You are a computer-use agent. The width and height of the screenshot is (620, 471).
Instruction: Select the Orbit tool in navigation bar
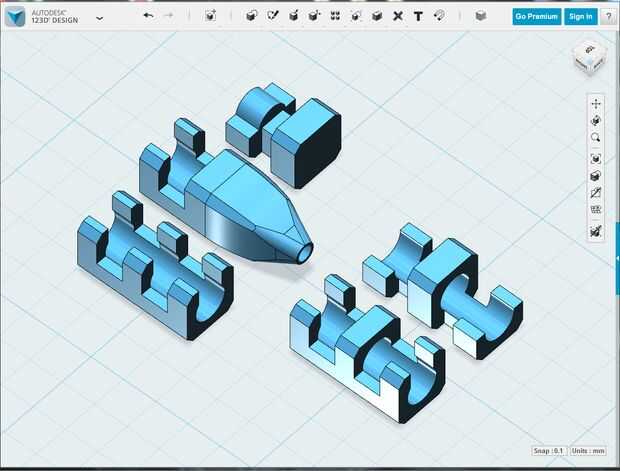596,121
